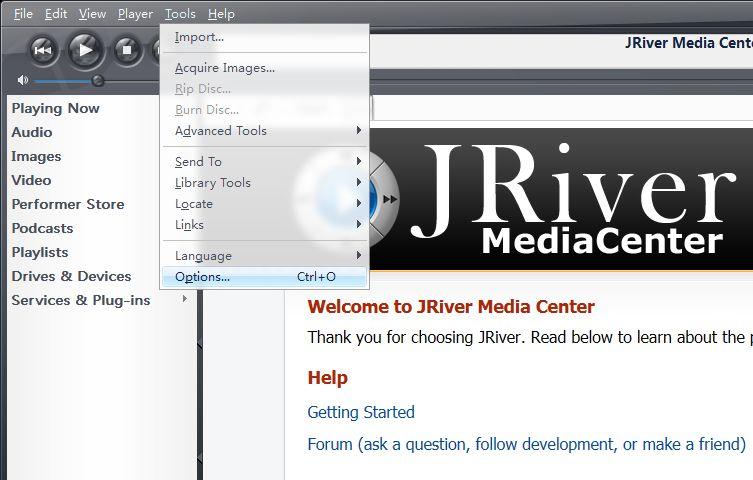Select Acquire Images... menu entry
753x480 pixels.
[x=265, y=68]
